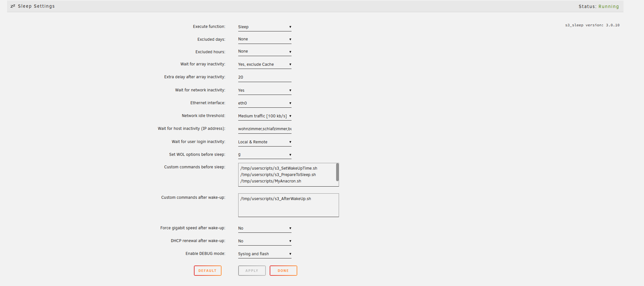Click the Force gigabit speed after wake-up label
This screenshot has height=286, width=644.
[x=193, y=228]
